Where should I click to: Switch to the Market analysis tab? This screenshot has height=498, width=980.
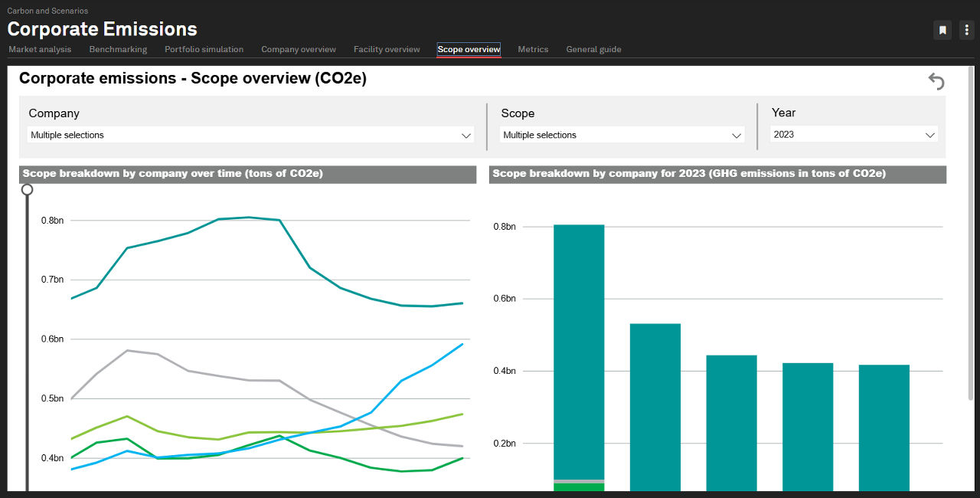(40, 49)
